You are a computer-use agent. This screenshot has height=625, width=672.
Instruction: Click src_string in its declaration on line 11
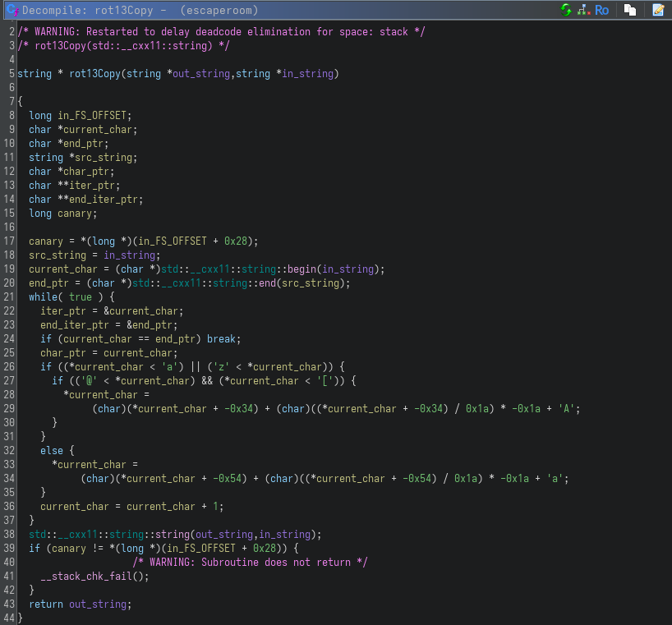tap(104, 158)
